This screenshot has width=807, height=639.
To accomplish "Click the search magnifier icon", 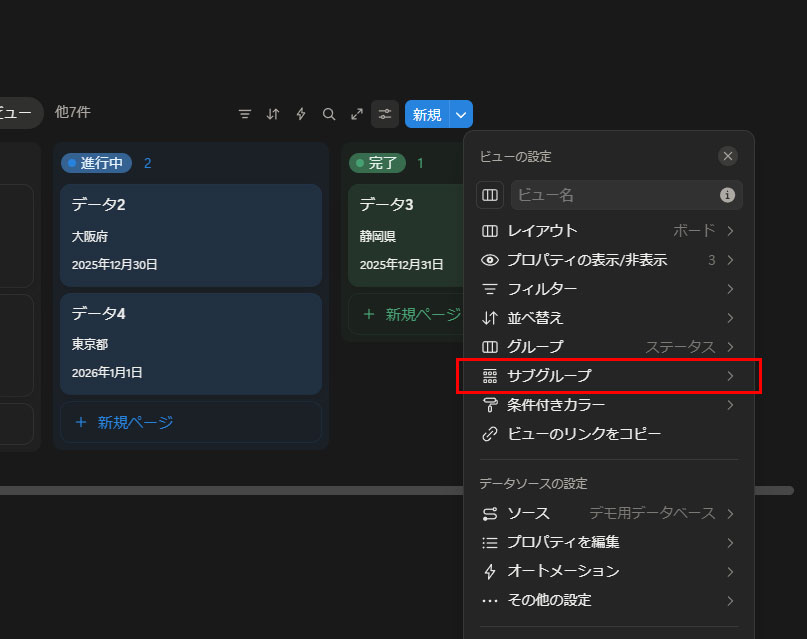I will tap(329, 114).
